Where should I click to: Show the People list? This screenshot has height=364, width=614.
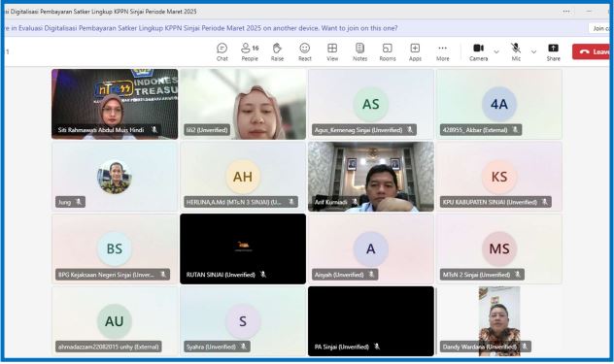point(250,52)
